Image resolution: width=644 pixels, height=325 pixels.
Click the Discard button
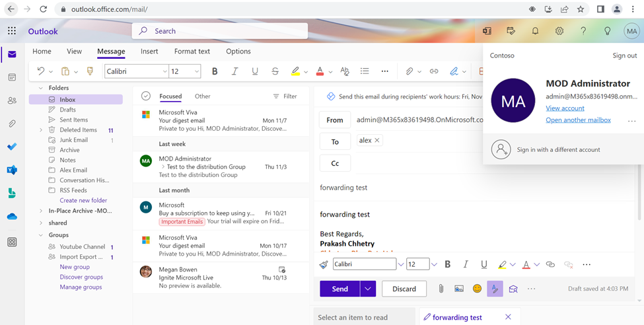(x=404, y=289)
